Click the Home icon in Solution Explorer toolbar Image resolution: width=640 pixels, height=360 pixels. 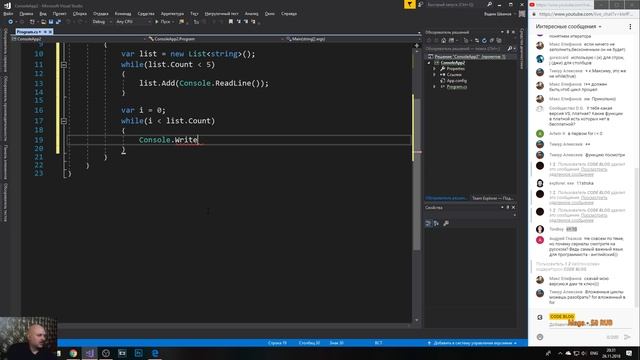point(444,40)
